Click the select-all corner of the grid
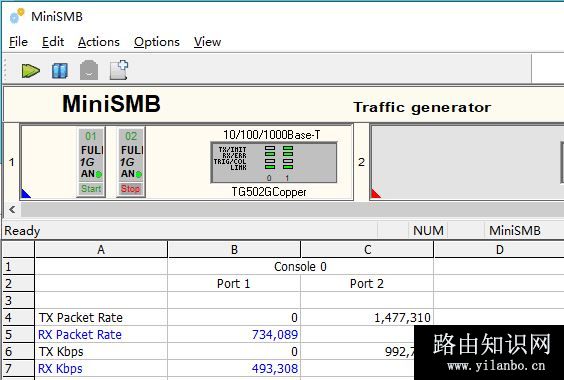 [x=18, y=249]
